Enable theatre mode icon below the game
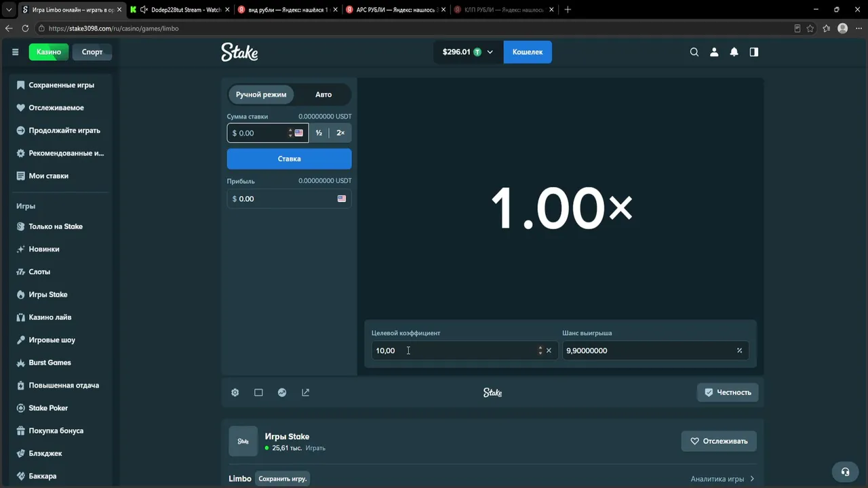868x488 pixels. (x=258, y=392)
